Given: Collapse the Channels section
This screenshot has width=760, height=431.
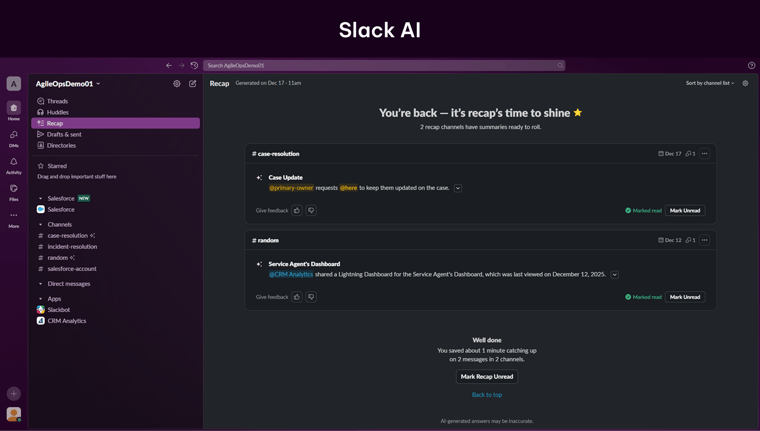Looking at the screenshot, I should [41, 224].
